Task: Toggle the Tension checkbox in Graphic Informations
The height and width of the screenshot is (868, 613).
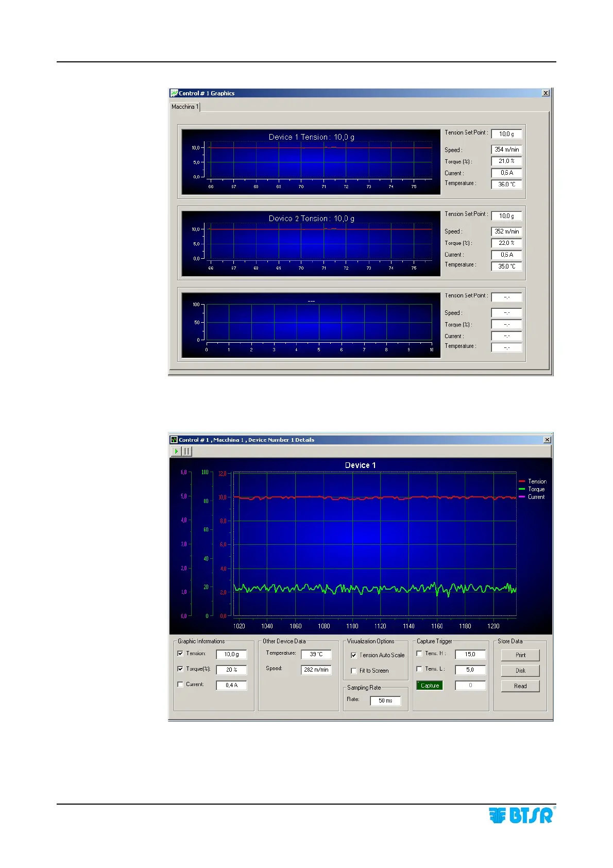Action: (x=180, y=653)
